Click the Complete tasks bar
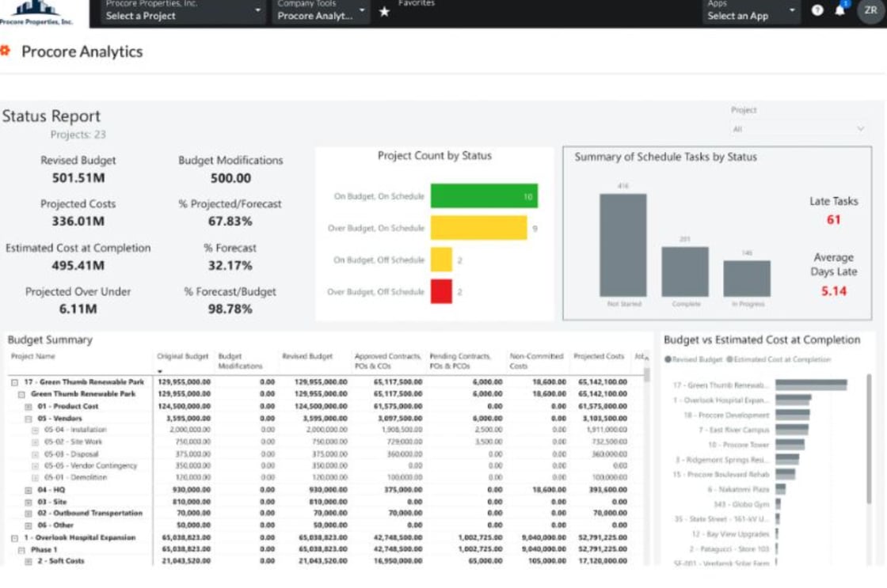 pyautogui.click(x=685, y=271)
